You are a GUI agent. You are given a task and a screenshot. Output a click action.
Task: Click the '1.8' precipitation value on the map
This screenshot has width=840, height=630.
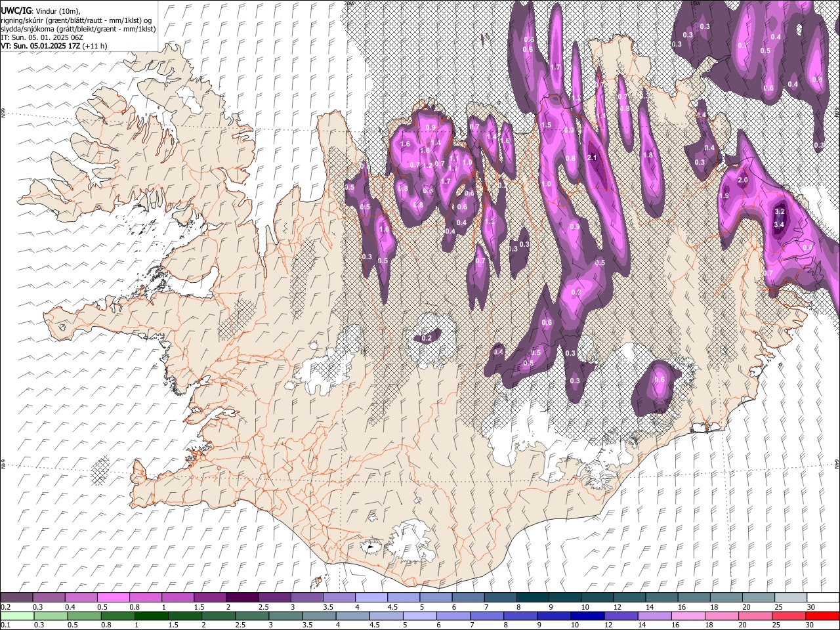648,155
